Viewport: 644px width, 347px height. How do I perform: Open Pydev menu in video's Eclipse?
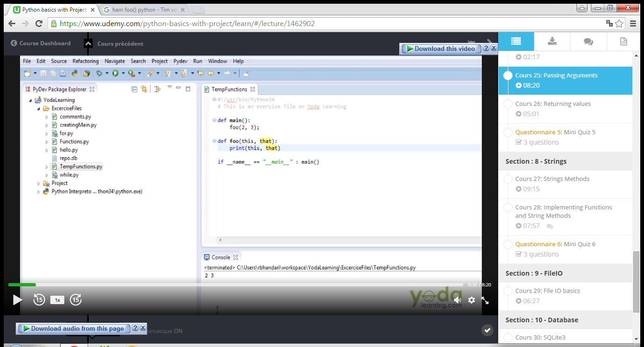tap(180, 61)
